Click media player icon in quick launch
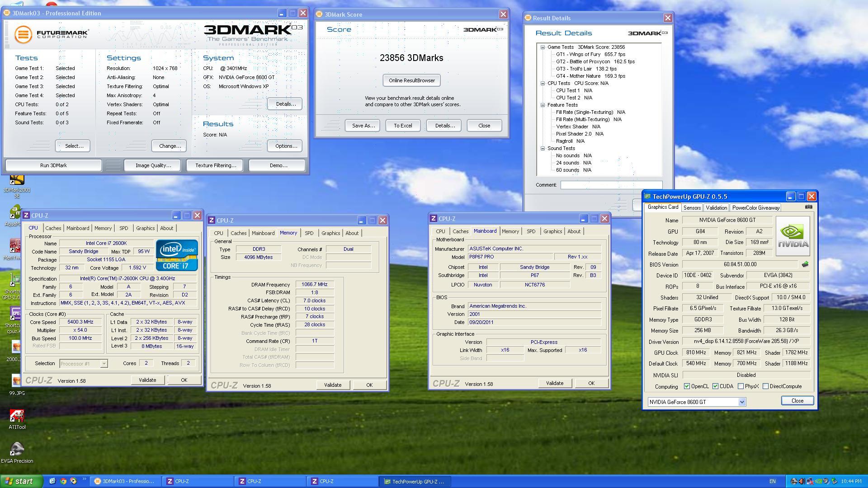The width and height of the screenshot is (868, 488). pos(73,481)
